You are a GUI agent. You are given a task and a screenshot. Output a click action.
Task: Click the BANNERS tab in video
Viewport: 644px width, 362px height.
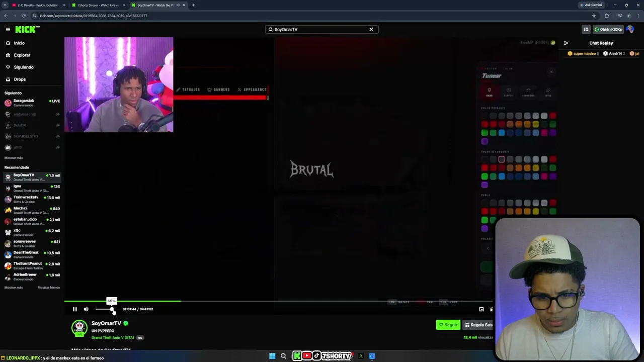point(218,89)
